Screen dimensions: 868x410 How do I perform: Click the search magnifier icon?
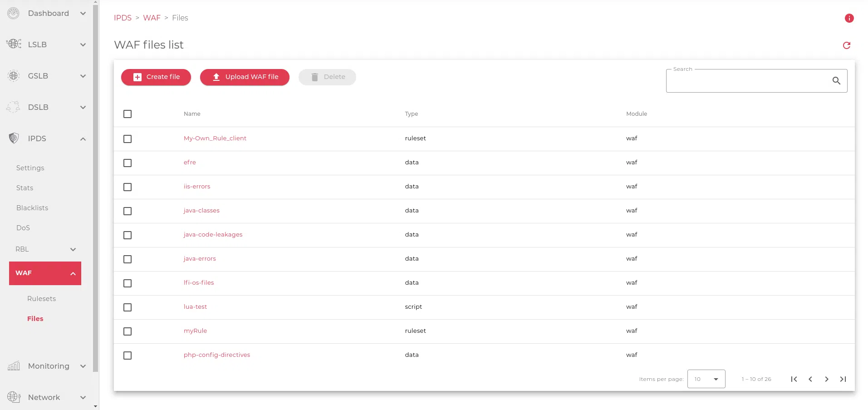836,81
